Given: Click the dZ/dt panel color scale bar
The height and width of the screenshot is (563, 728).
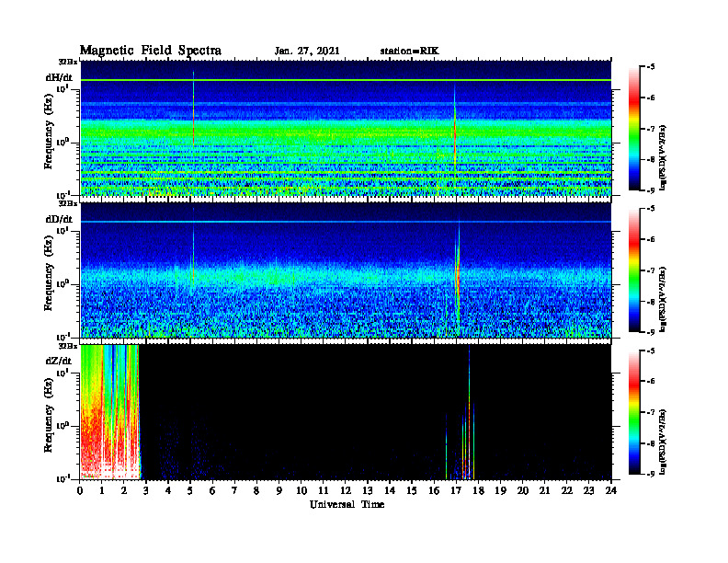Looking at the screenshot, I should [634, 412].
